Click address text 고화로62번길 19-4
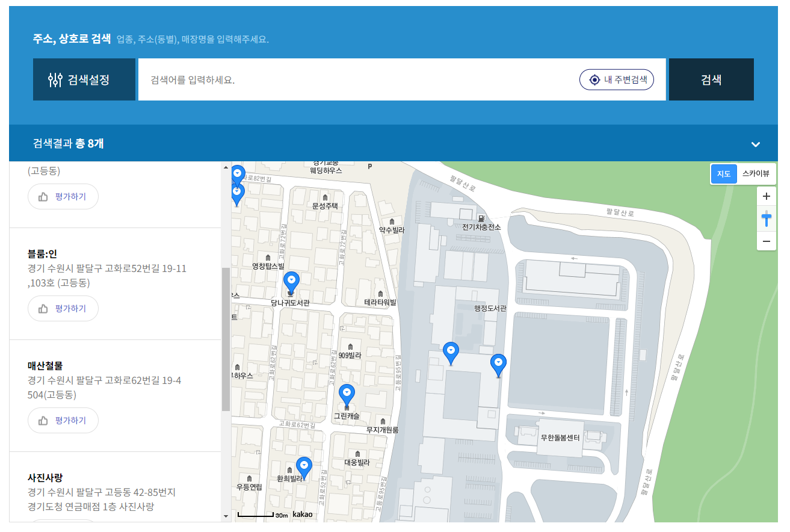The image size is (790, 532). (x=143, y=380)
